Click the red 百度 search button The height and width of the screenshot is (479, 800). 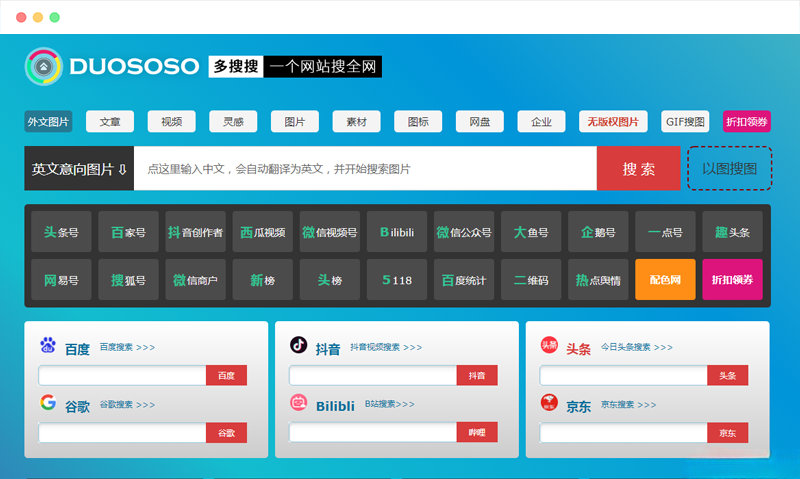point(227,375)
